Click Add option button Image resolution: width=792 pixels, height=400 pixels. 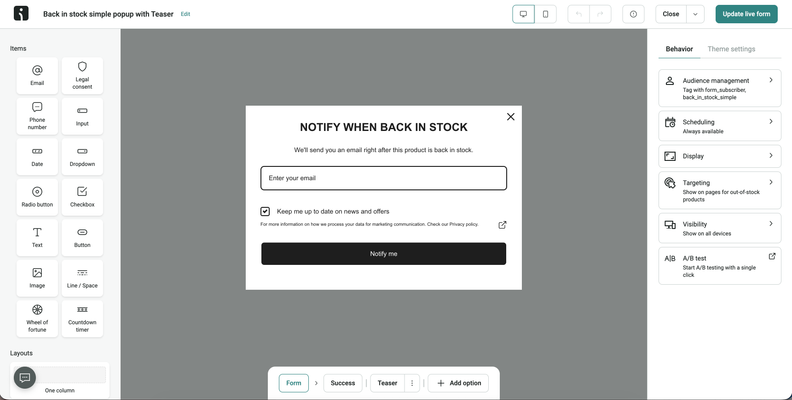tap(458, 383)
